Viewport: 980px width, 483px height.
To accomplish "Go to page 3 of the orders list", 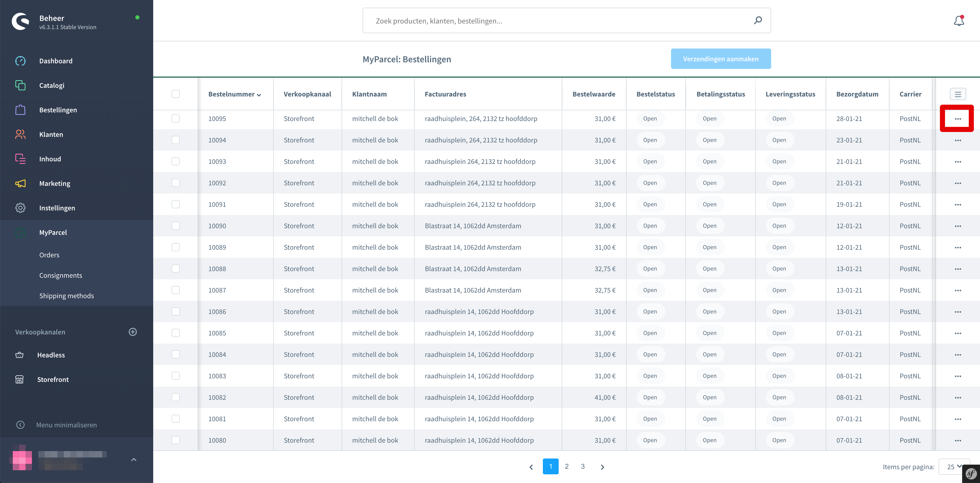I will click(582, 466).
